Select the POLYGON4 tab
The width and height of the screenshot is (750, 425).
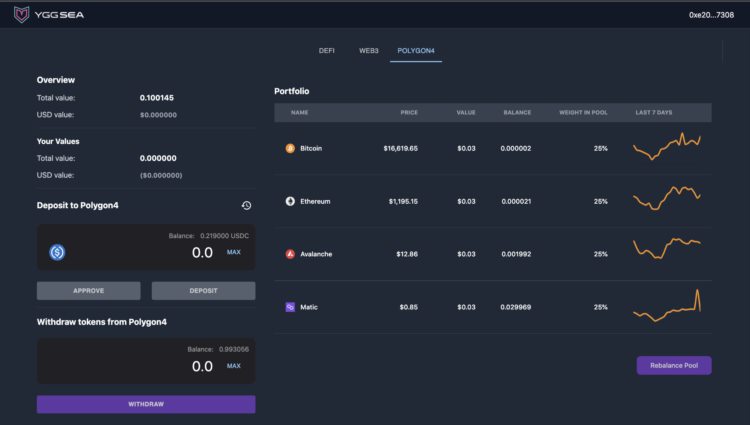(x=415, y=50)
